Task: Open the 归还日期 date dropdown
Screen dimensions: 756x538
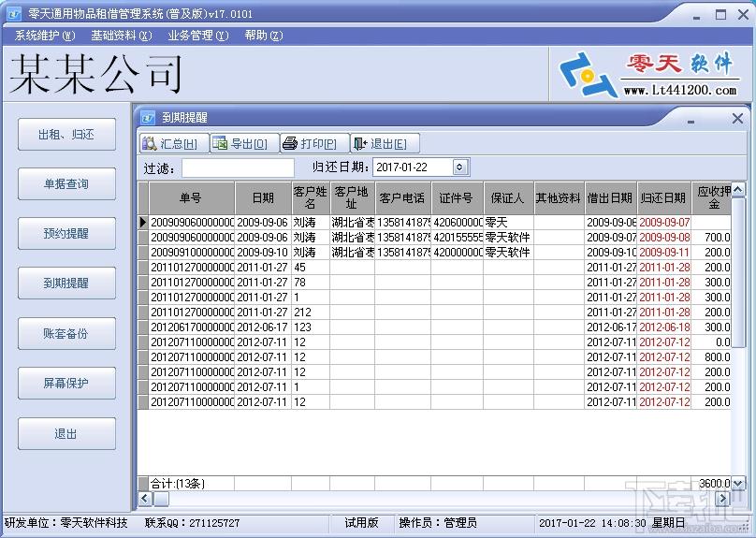Action: click(x=459, y=167)
